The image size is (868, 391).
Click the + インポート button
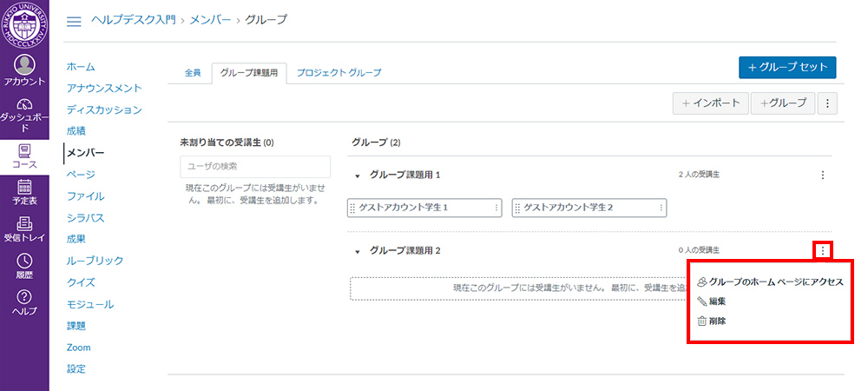click(710, 103)
